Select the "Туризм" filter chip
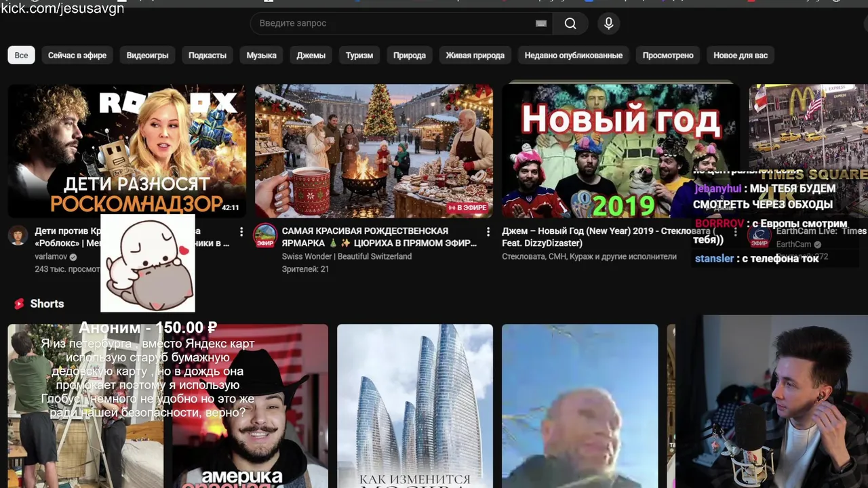This screenshot has width=868, height=488. [359, 56]
